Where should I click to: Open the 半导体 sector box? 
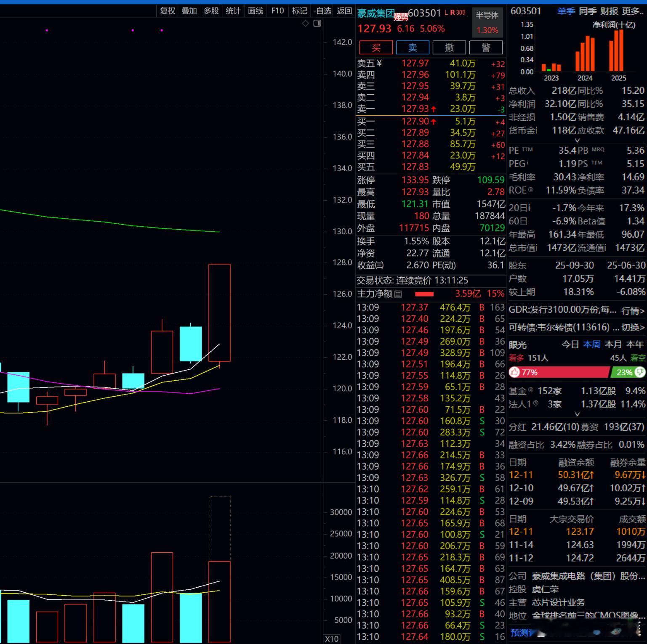(x=487, y=22)
